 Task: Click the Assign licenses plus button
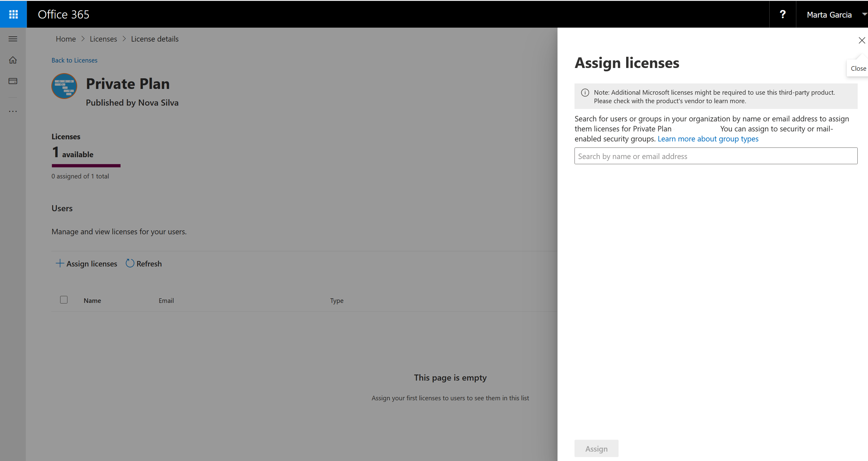click(x=87, y=263)
